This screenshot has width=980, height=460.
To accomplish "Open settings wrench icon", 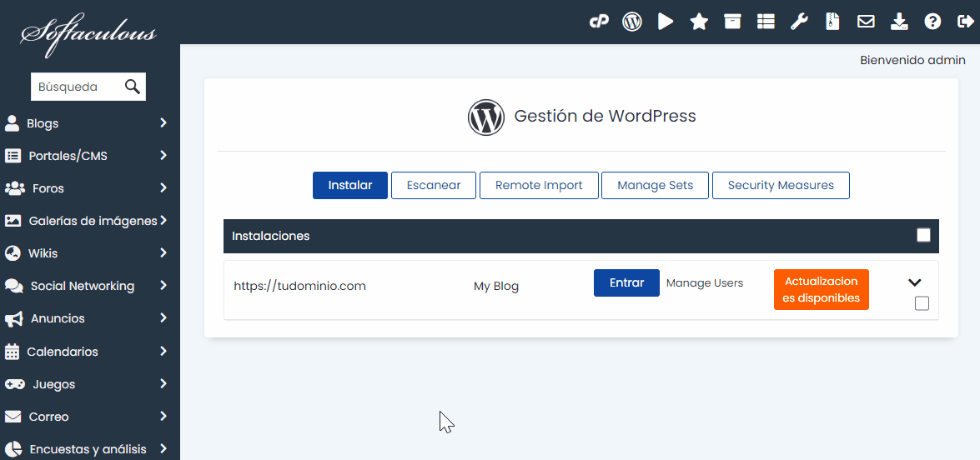I will [x=799, y=22].
